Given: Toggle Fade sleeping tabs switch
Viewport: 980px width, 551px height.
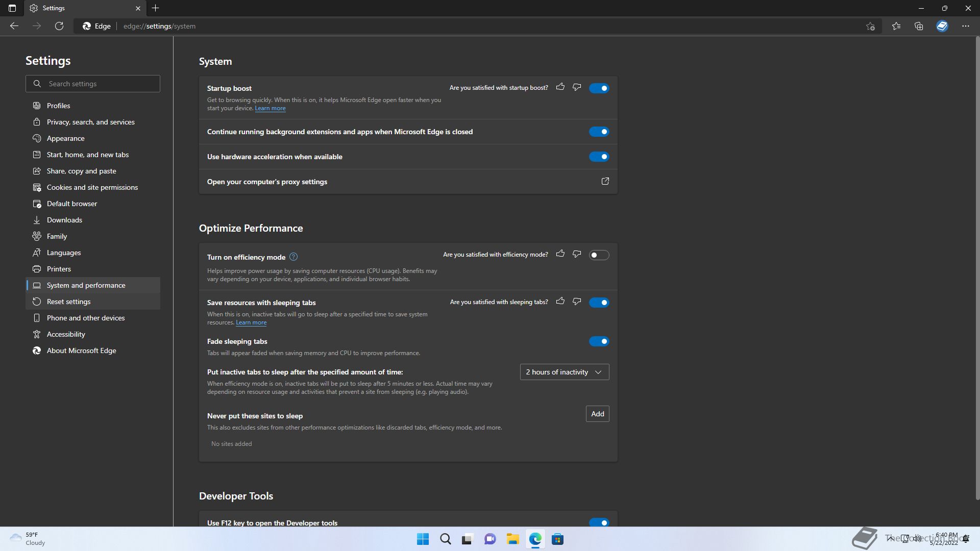Looking at the screenshot, I should [599, 341].
